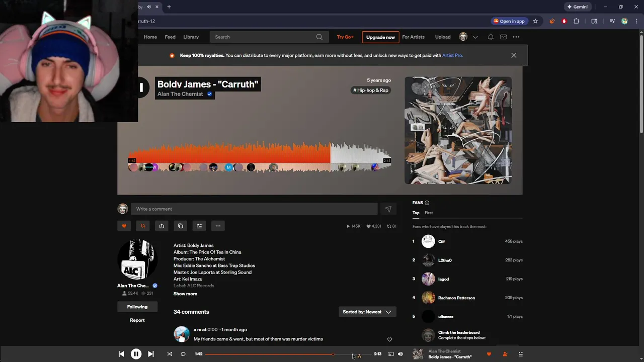Screen dimensions: 644x362
Task: Open the Next up queue list icon
Action: pos(521,354)
